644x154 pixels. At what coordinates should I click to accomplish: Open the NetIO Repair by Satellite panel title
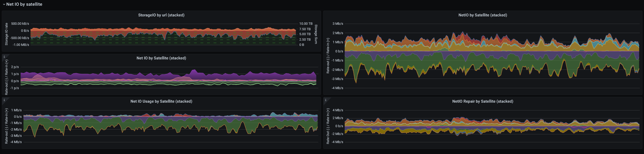483,101
